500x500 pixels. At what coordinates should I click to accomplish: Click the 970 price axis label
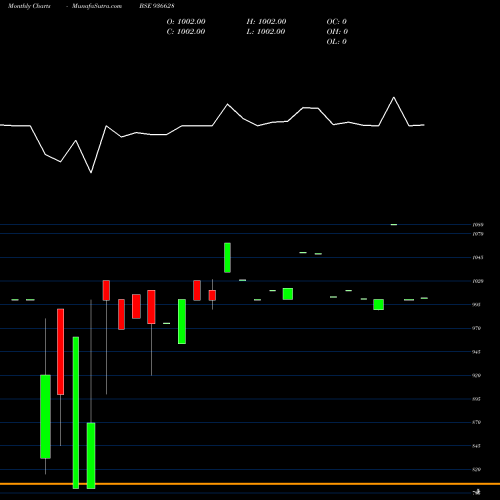point(477,328)
